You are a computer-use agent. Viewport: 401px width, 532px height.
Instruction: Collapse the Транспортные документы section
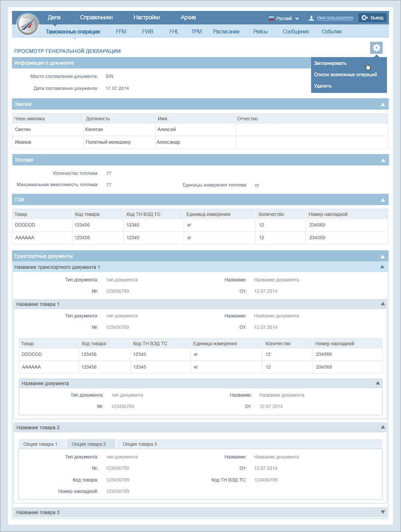[x=383, y=256]
